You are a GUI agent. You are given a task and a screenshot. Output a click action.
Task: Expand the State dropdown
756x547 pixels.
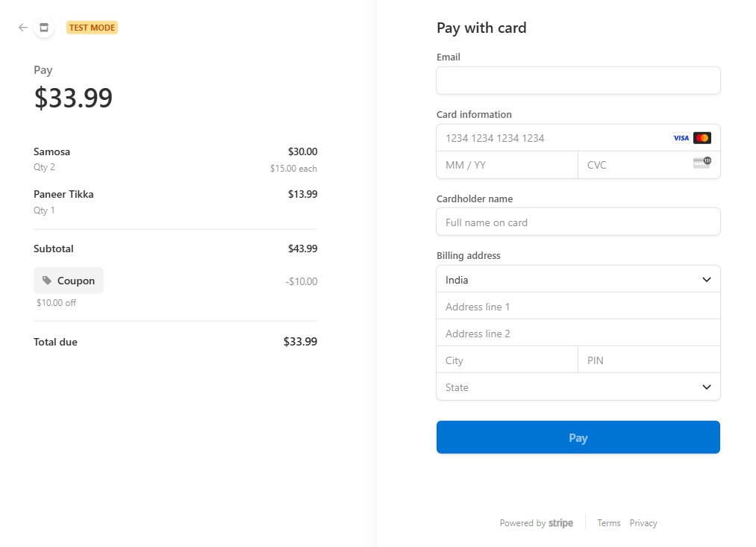click(578, 387)
